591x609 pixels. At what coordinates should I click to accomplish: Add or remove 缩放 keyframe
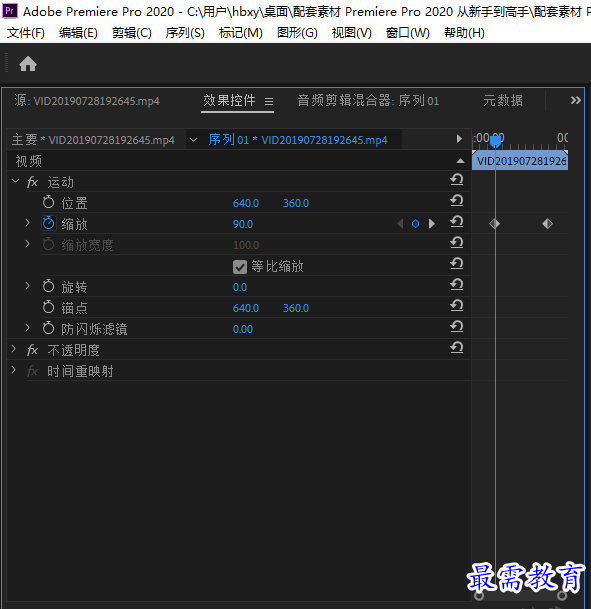pos(415,224)
